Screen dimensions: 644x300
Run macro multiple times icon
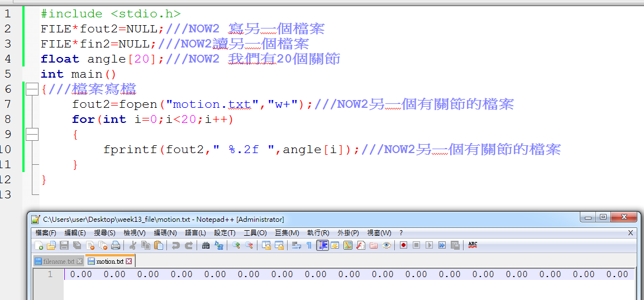[442, 245]
